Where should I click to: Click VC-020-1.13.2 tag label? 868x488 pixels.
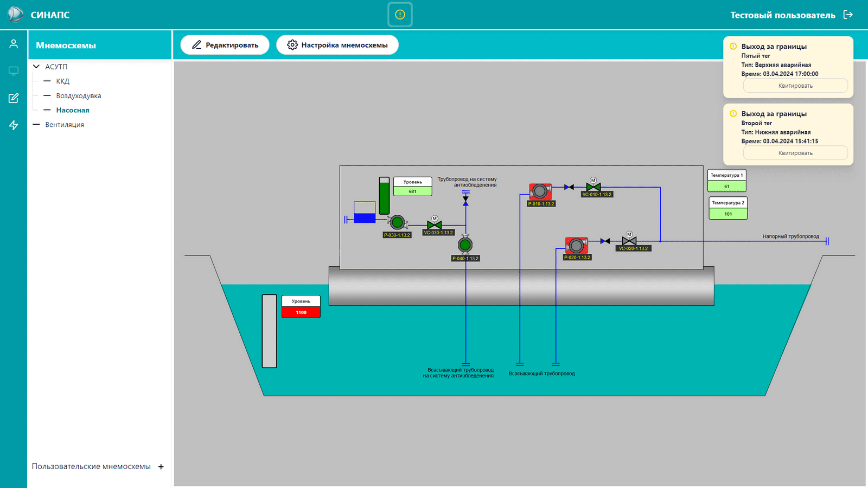click(634, 248)
